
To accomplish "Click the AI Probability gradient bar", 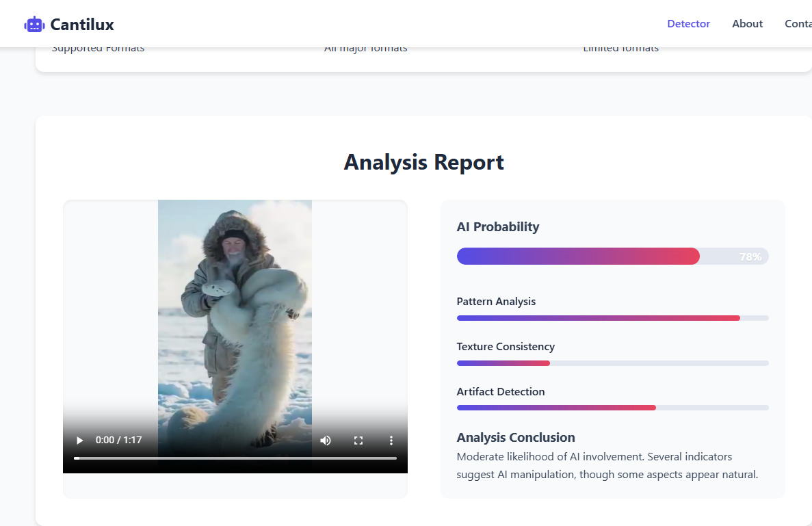I will 578,257.
